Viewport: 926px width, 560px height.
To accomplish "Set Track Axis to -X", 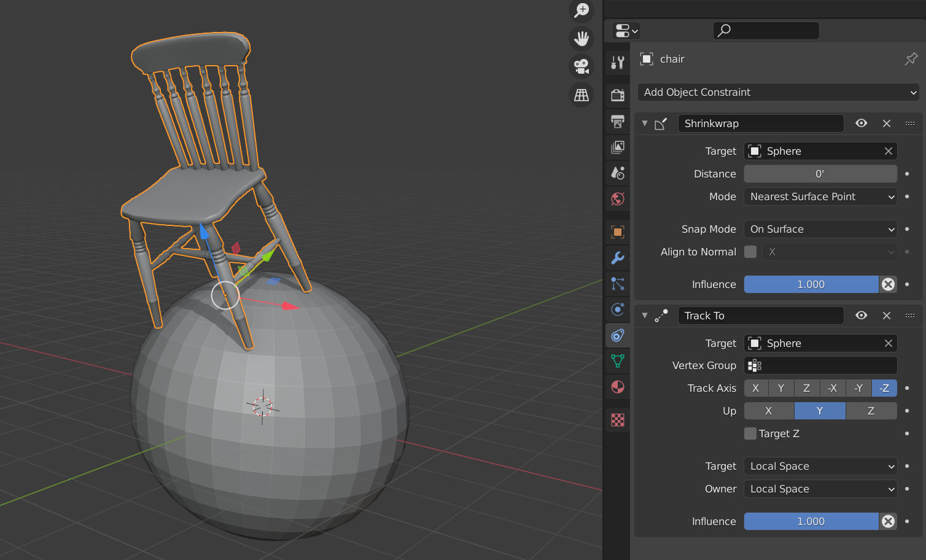I will tap(833, 388).
